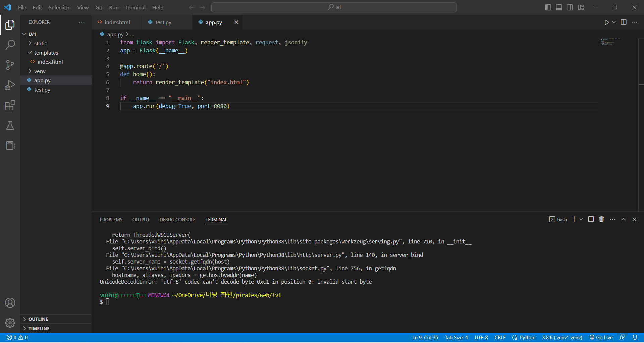Maximize the panel size with caret

click(624, 219)
